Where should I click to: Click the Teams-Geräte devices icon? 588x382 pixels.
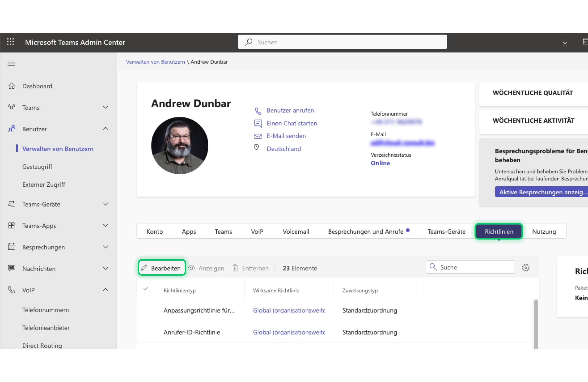12,204
